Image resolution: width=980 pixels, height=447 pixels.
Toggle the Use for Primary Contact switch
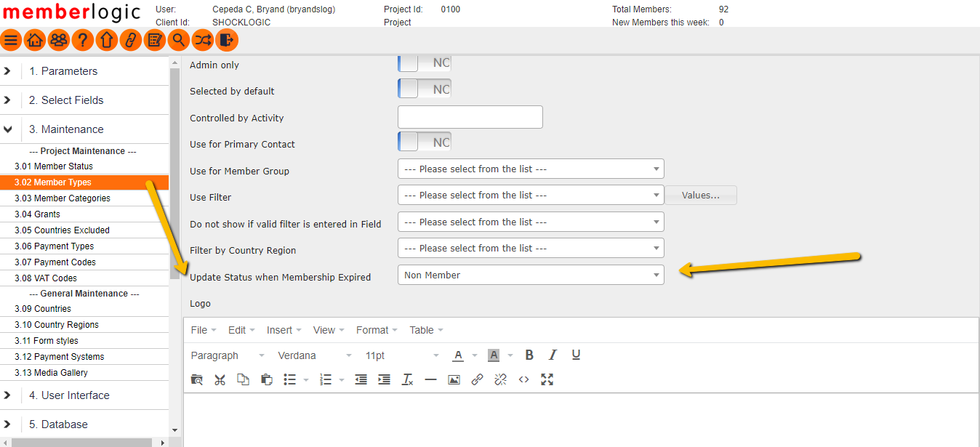425,142
